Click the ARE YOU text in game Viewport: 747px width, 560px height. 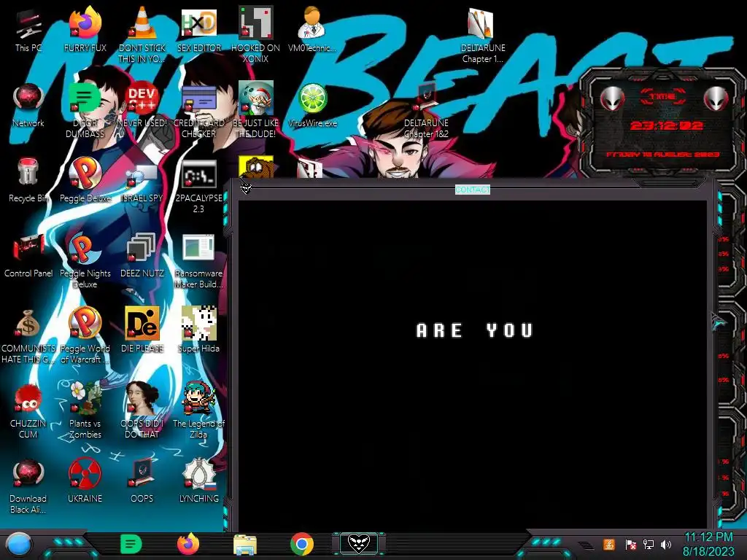(x=474, y=330)
